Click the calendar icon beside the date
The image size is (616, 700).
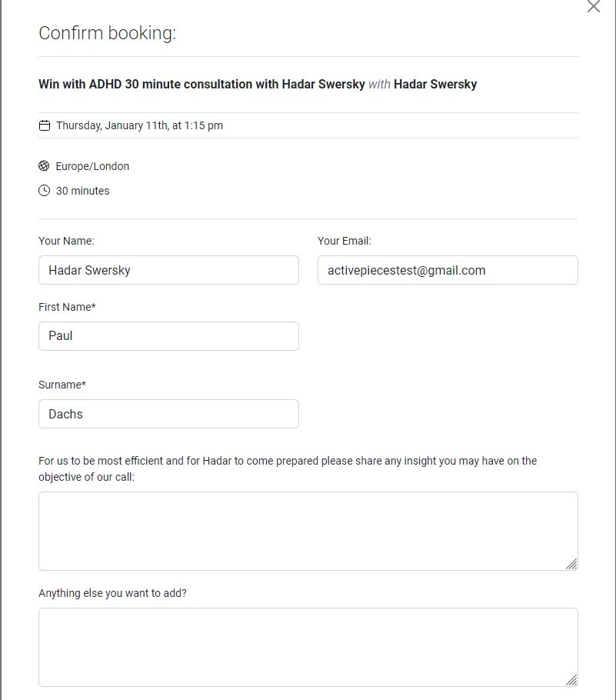(45, 125)
